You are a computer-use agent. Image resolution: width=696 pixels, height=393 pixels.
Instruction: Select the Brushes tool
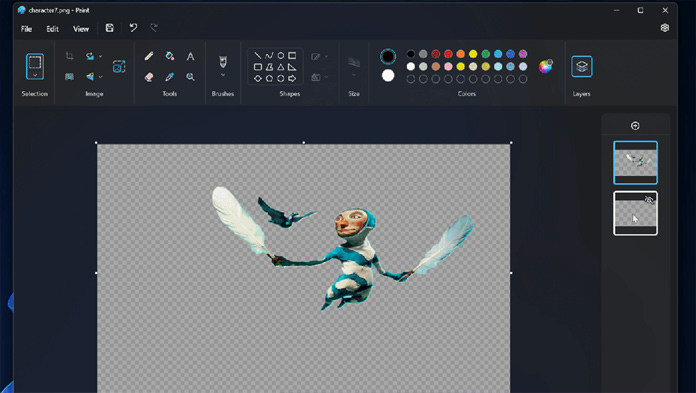tap(223, 62)
